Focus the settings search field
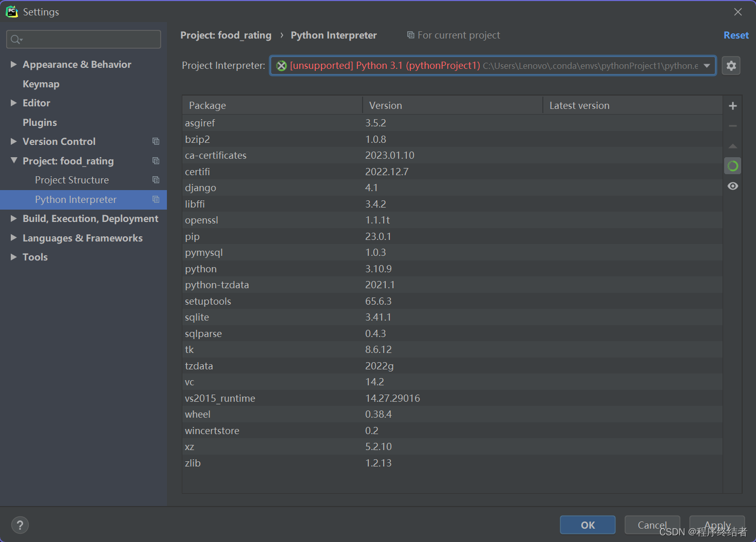Viewport: 756px width, 542px height. pos(83,40)
